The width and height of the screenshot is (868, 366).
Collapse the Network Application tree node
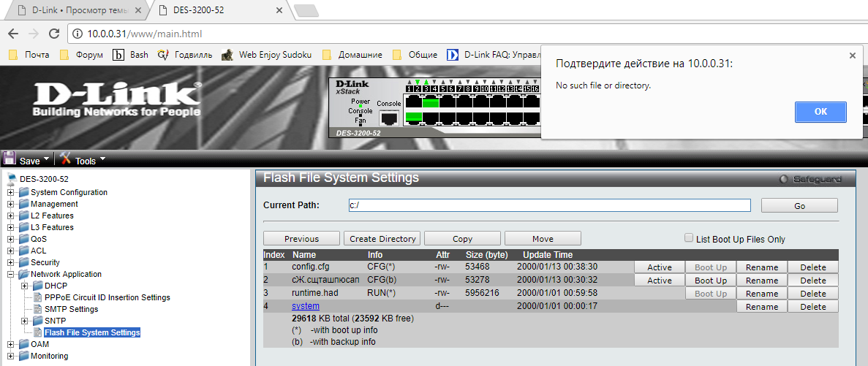point(11,274)
